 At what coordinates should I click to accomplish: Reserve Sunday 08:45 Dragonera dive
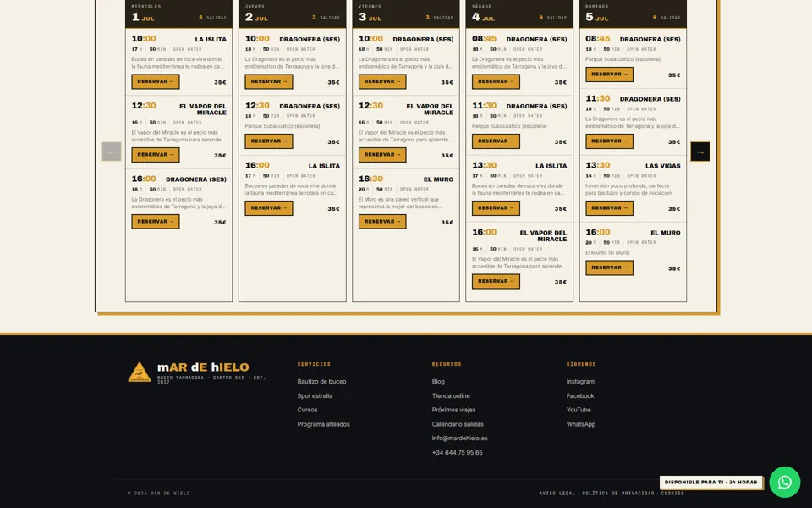pyautogui.click(x=609, y=75)
